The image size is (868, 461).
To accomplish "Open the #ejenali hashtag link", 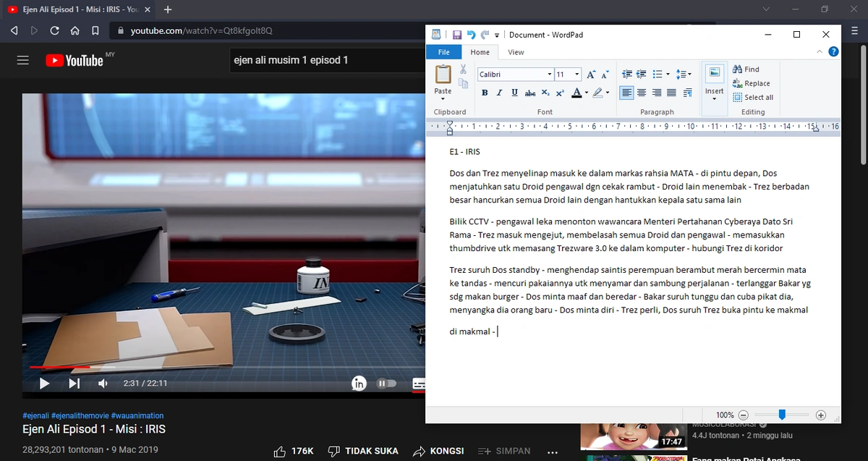I will (37, 415).
